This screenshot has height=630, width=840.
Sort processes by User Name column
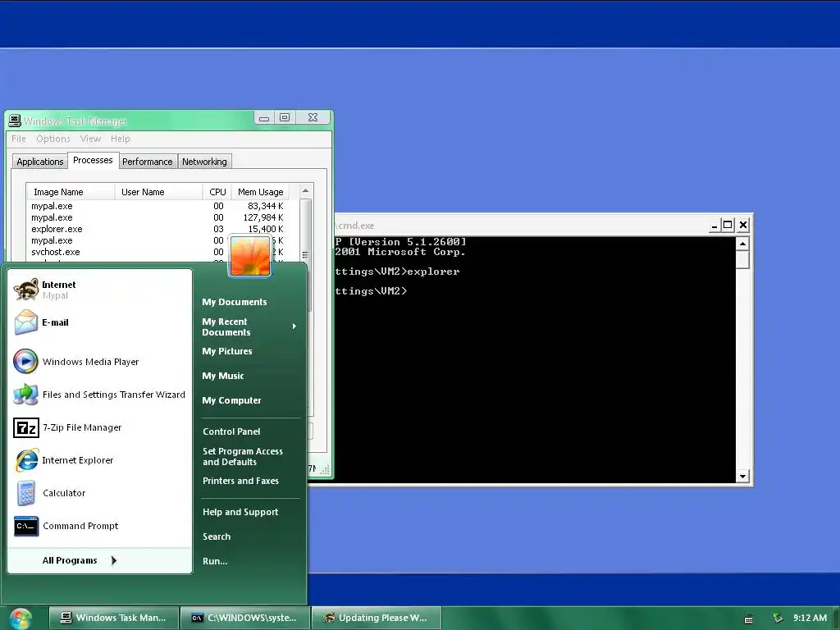pos(158,192)
